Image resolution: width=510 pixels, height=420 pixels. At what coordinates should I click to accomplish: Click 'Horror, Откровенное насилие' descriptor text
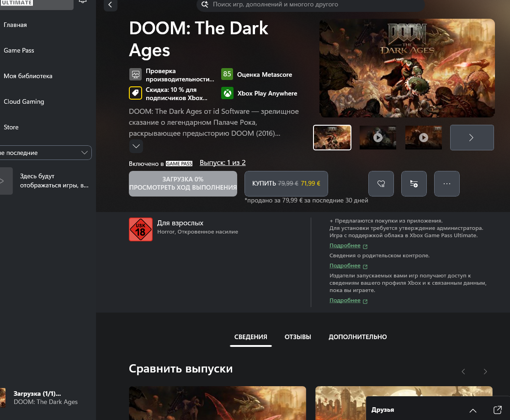[197, 232]
